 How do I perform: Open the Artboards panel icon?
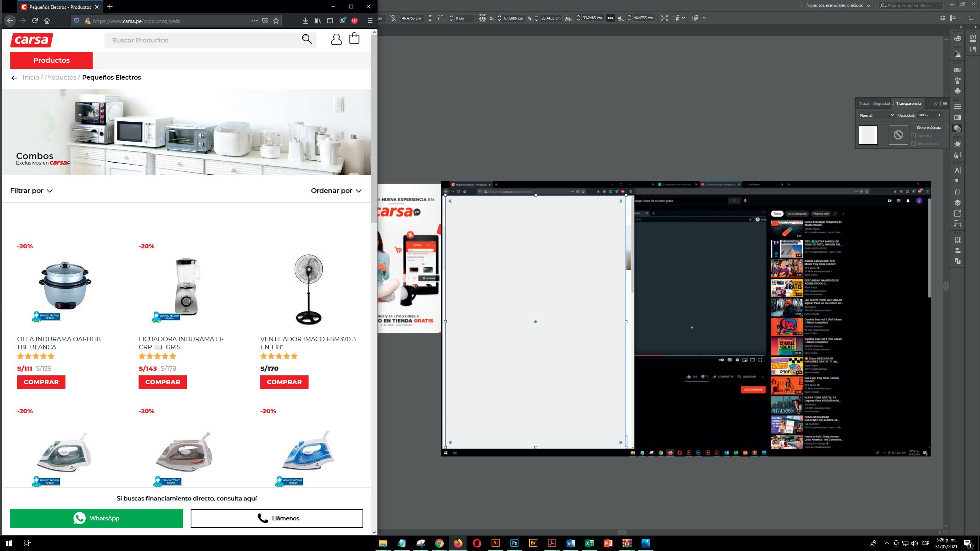pyautogui.click(x=957, y=224)
